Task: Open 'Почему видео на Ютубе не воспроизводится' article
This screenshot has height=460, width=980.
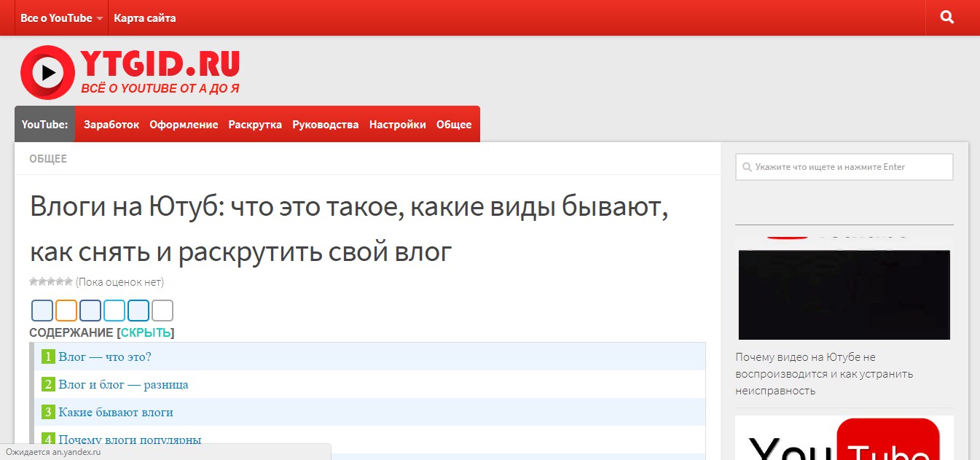Action: point(823,374)
